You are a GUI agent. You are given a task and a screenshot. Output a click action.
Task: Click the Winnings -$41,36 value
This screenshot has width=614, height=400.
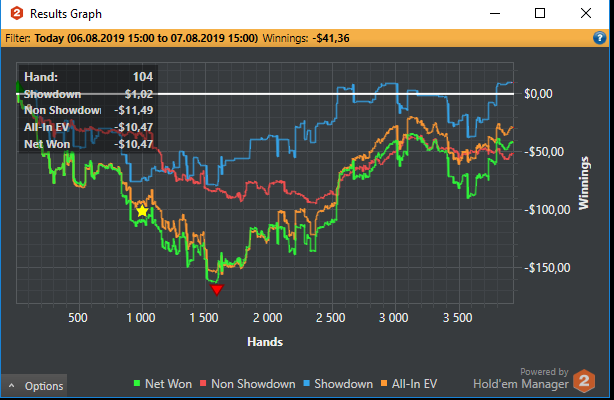[x=331, y=38]
